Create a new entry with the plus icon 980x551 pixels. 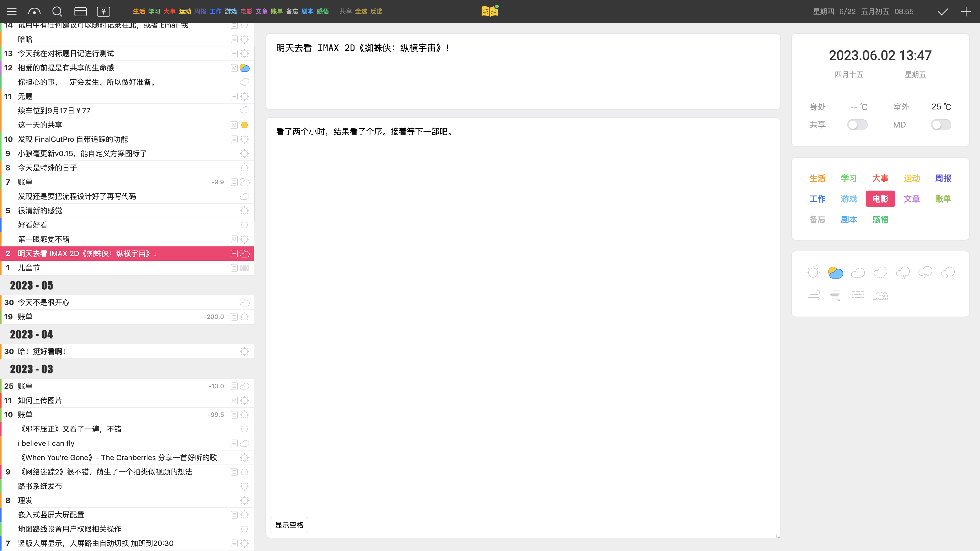click(966, 11)
